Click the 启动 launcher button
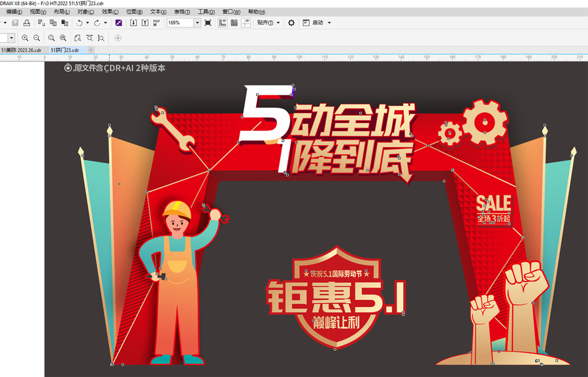 (x=313, y=23)
